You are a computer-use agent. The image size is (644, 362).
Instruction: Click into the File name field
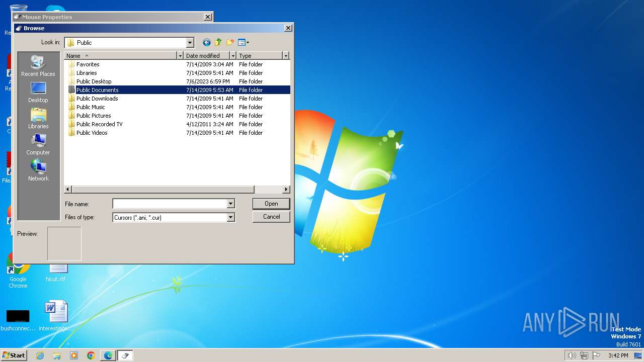(170, 204)
